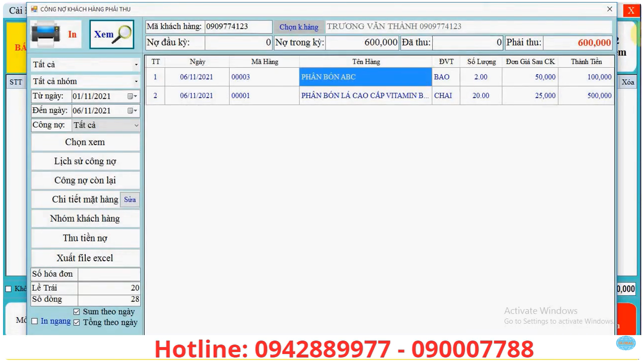644x362 pixels.
Task: Click the Số dòng value field
Action: tap(109, 299)
